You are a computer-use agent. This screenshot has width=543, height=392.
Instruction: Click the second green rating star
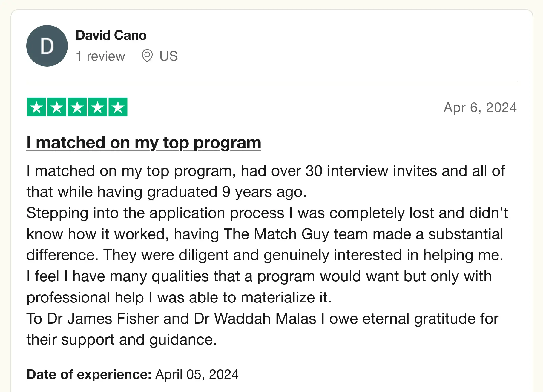[57, 107]
